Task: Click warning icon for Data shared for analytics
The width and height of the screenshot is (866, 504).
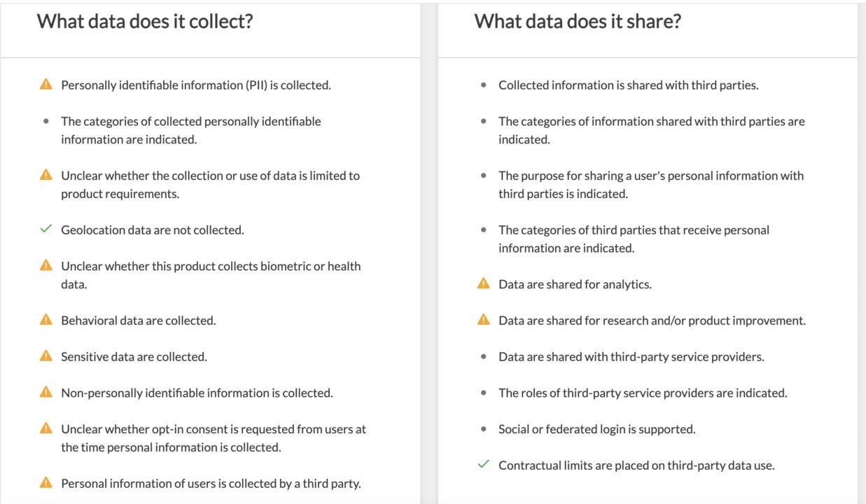Action: [483, 283]
